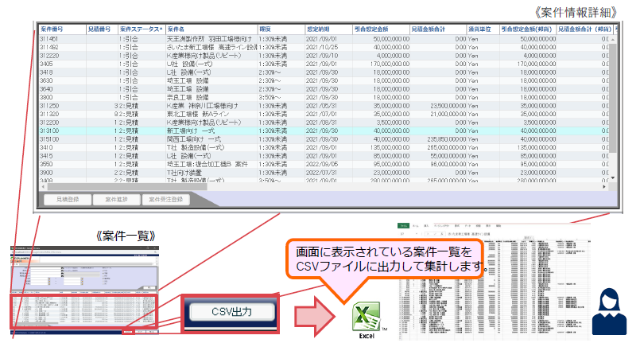Click the user silhouette icon
This screenshot has width=644, height=343.
(x=609, y=311)
